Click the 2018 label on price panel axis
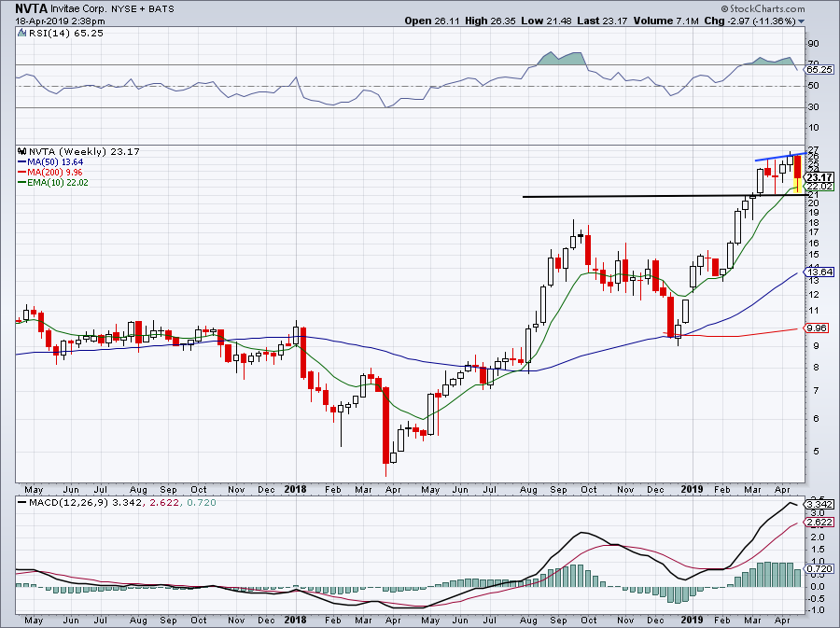This screenshot has height=628, width=840. 295,489
